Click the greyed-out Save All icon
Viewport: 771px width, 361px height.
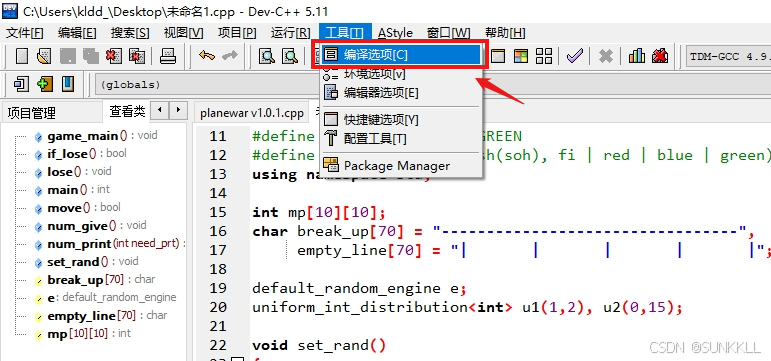90,56
